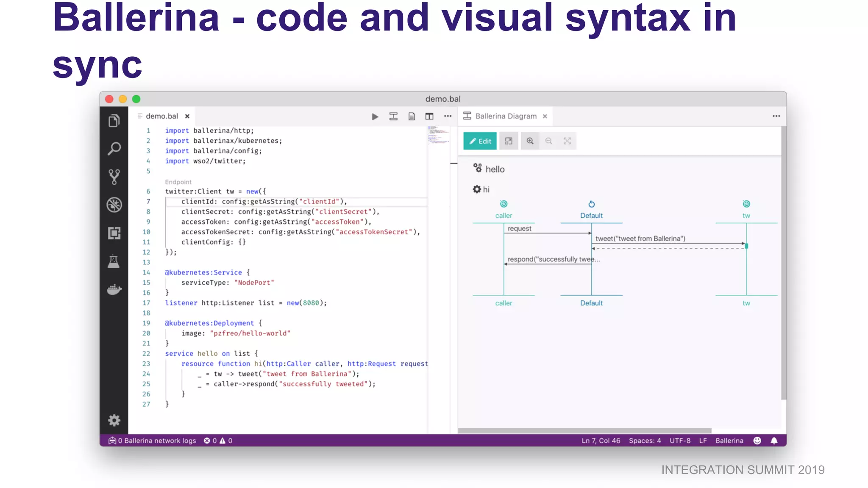Open Source Control branch icon
868x488 pixels.
pos(114,177)
